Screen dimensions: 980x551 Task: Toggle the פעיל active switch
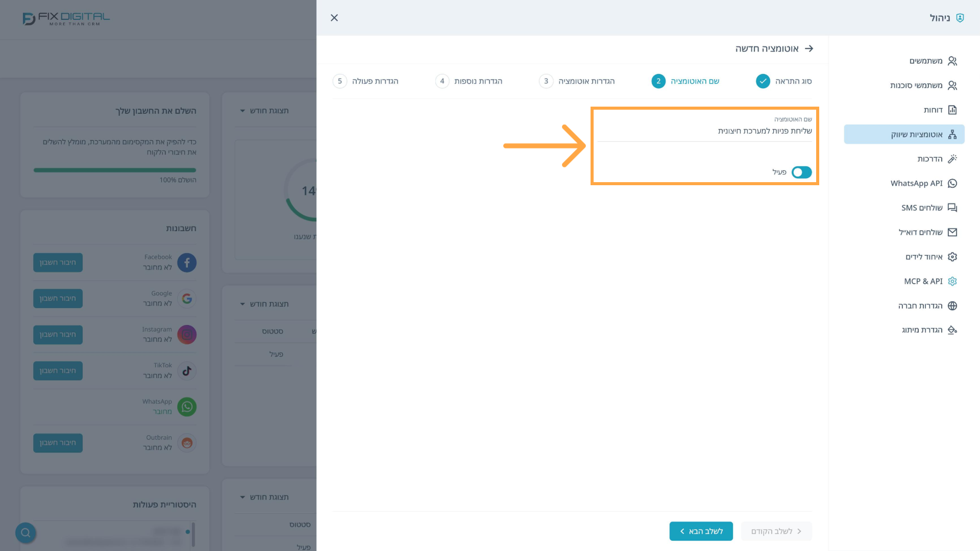801,172
